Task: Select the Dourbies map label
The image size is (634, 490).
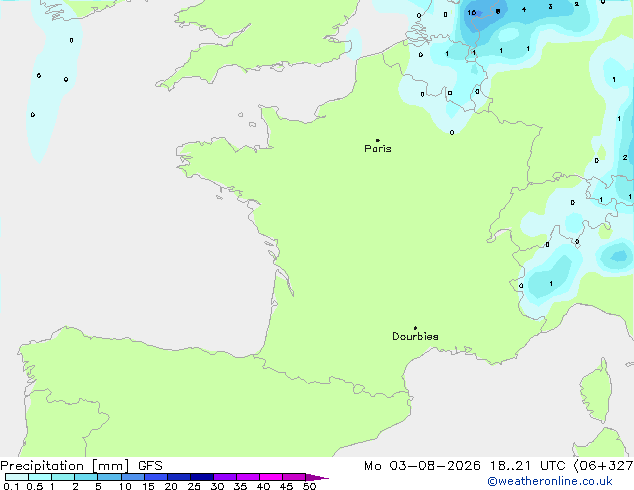Action: (x=415, y=336)
